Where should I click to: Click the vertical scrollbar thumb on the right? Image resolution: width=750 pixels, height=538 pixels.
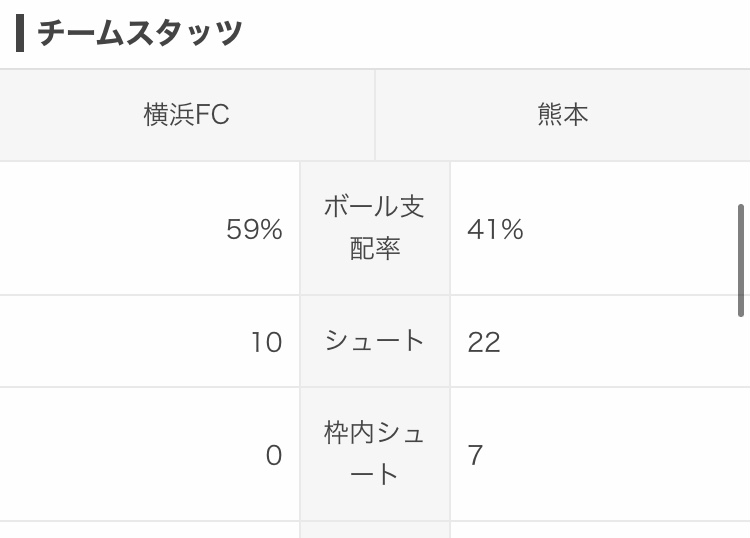point(741,260)
